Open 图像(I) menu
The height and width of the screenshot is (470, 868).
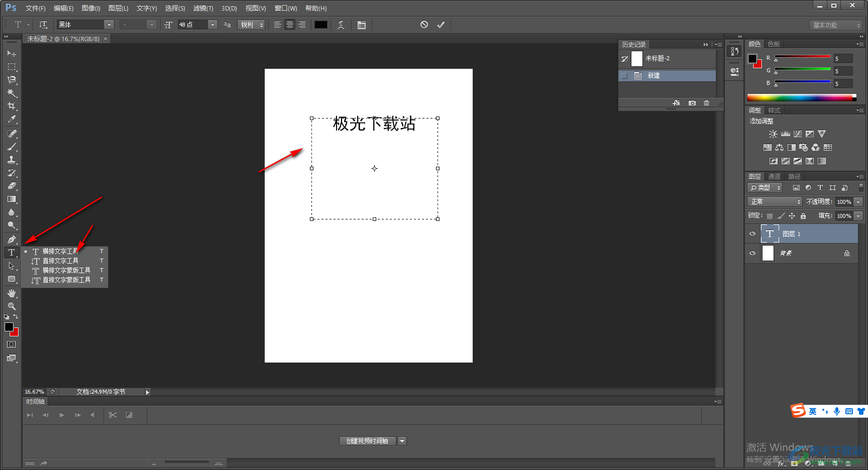pos(91,8)
